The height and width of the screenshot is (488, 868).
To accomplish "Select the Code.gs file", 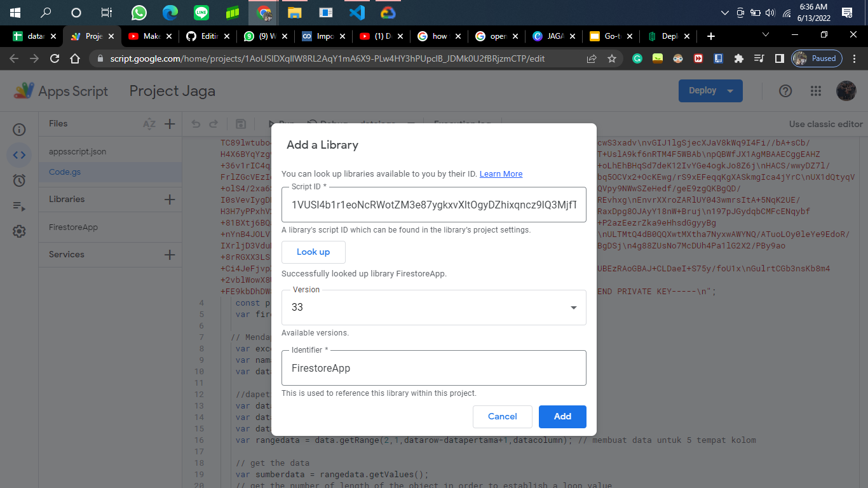I will tap(111, 172).
